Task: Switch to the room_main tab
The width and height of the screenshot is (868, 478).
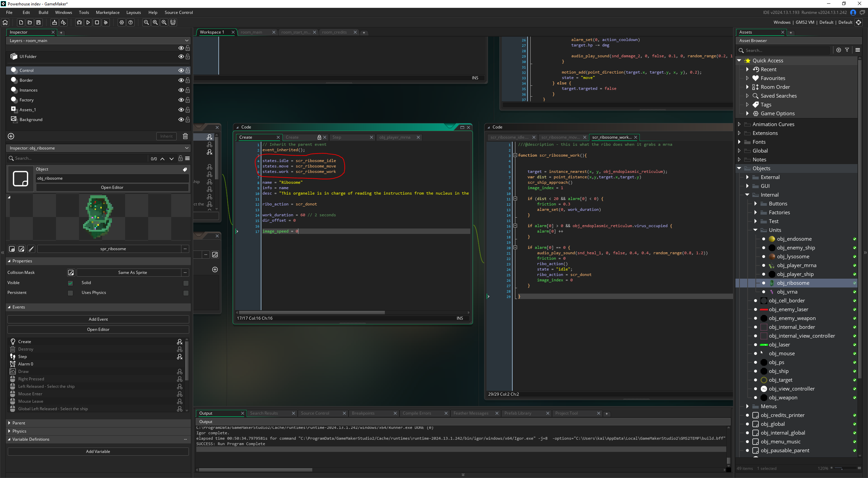Action: tap(251, 33)
